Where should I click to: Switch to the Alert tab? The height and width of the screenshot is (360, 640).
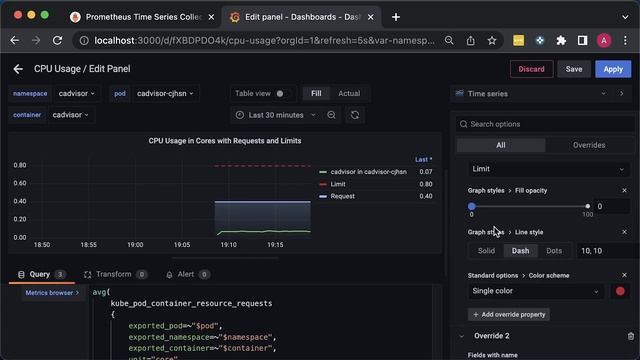[x=187, y=274]
